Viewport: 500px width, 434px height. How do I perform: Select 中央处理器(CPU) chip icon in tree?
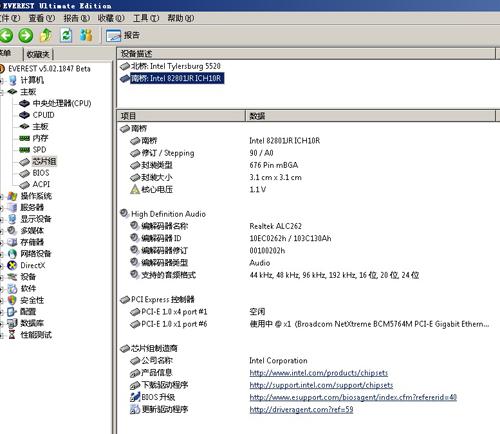pos(24,103)
